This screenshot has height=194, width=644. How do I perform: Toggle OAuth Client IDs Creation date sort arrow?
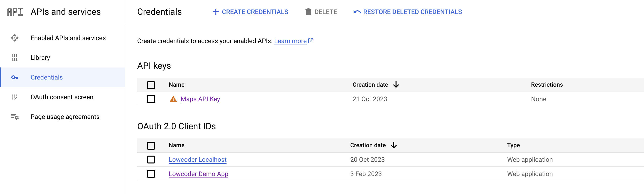coord(394,145)
